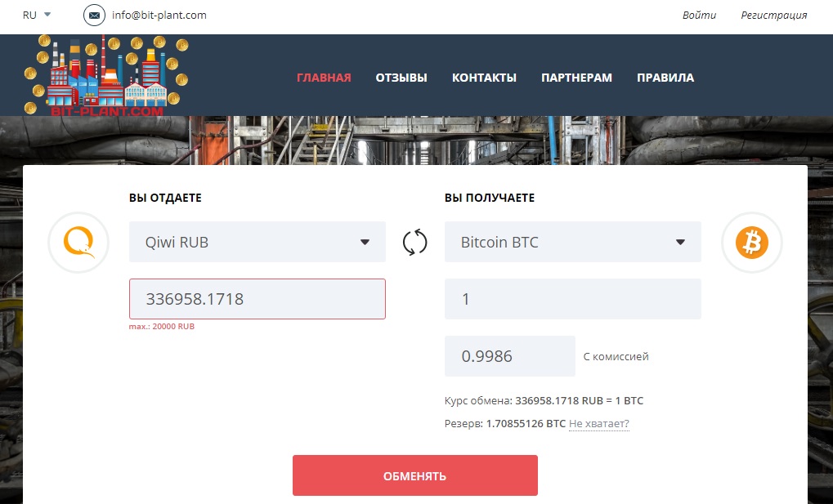833x504 pixels.
Task: Navigate to the Партнерам section
Action: 576,78
